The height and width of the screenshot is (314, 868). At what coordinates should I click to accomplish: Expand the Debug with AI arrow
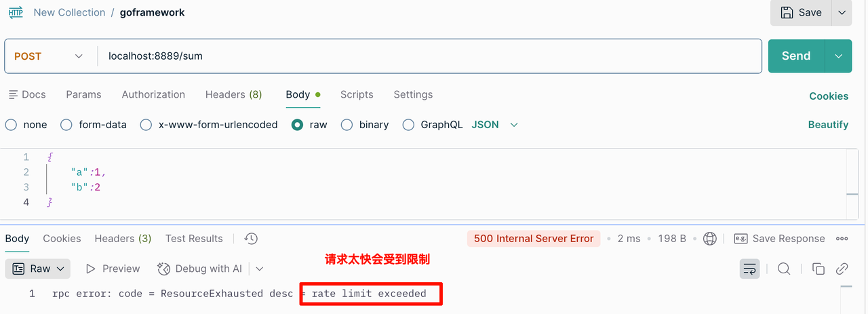(260, 269)
